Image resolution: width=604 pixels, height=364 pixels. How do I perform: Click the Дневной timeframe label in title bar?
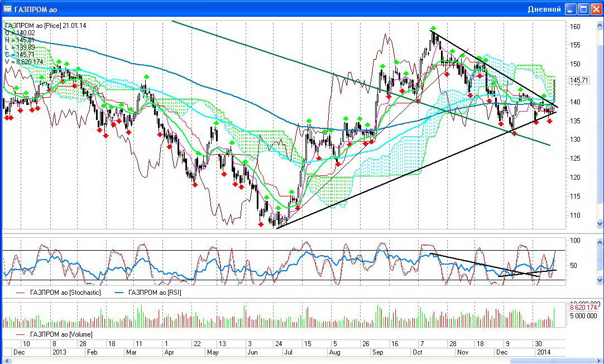pyautogui.click(x=544, y=9)
